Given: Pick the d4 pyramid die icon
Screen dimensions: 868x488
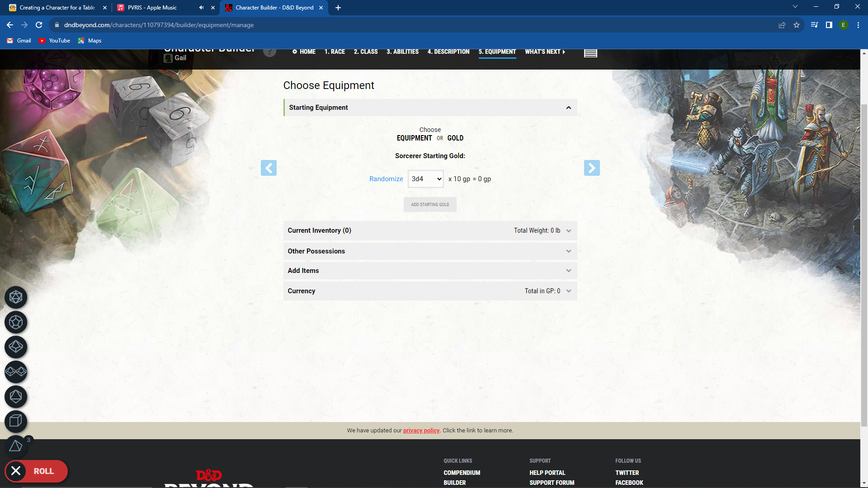Looking at the screenshot, I should (16, 446).
